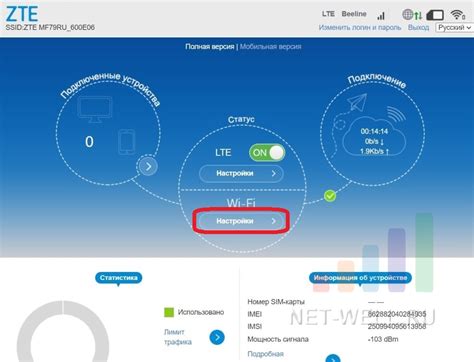Click the Подробная link
The image size is (474, 362).
tap(265, 354)
